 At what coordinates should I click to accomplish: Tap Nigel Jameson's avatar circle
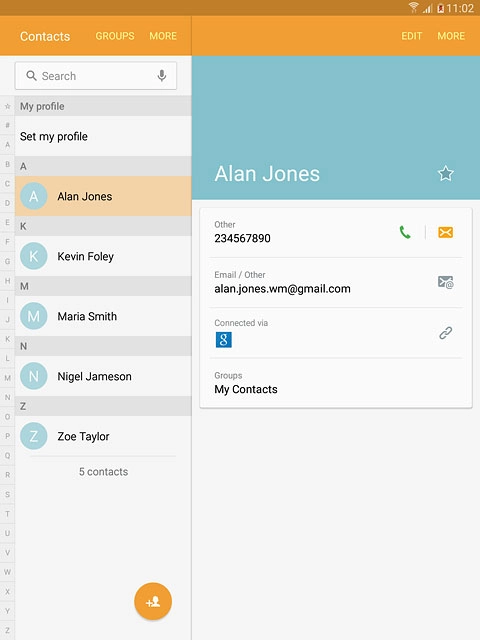tap(33, 376)
